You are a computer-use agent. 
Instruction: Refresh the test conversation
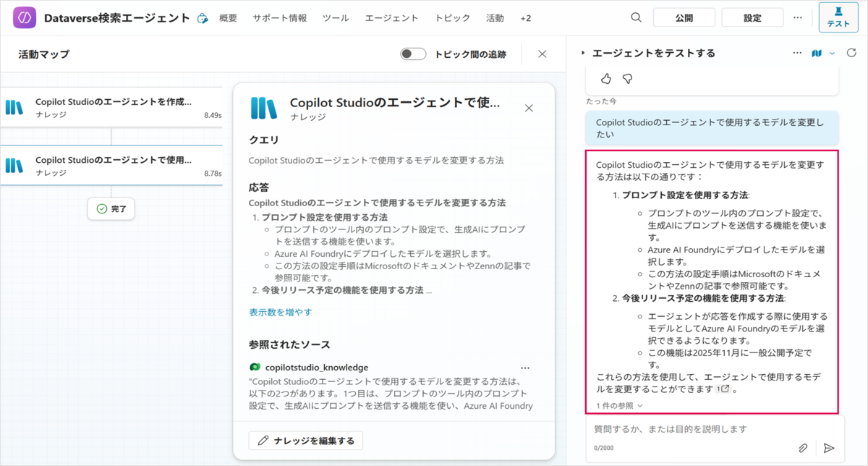coord(851,53)
